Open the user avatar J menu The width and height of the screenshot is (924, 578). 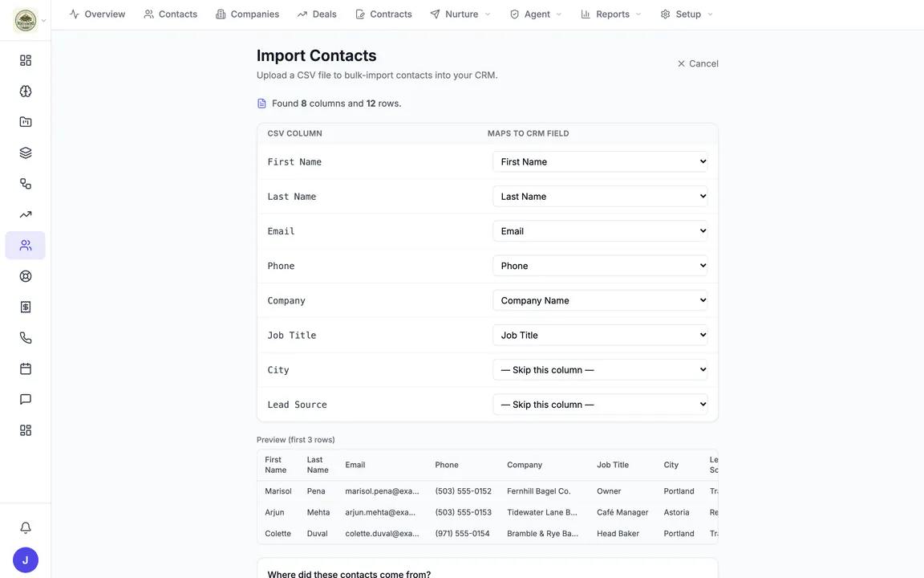coord(26,560)
